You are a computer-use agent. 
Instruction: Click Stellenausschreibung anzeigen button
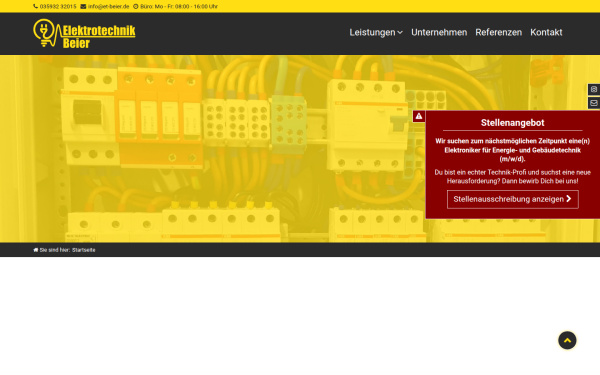(512, 199)
